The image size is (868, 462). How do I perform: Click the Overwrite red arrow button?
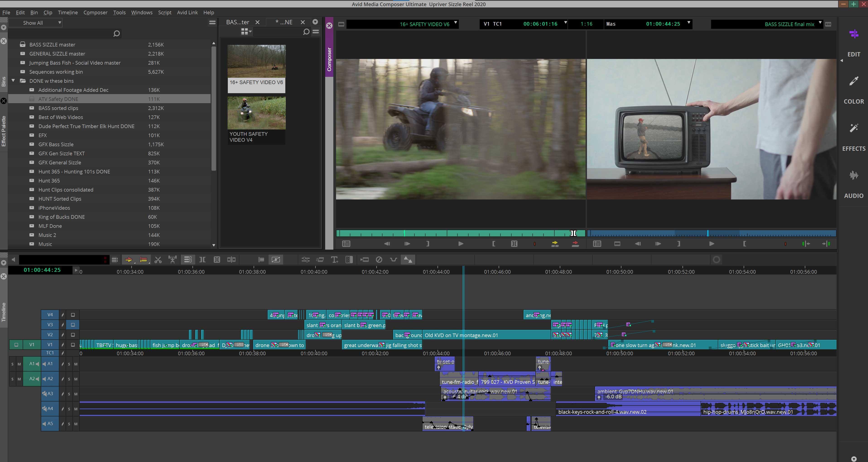click(x=575, y=244)
